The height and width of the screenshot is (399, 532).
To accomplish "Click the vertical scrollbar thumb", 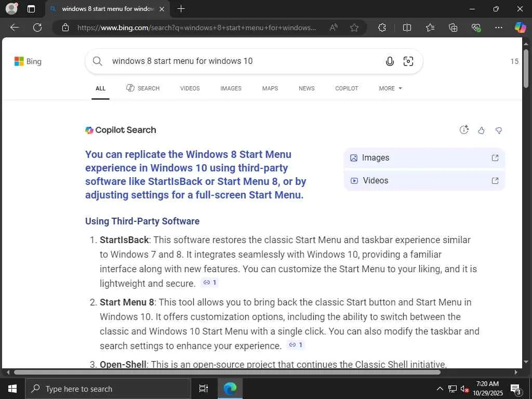I will tap(526, 69).
